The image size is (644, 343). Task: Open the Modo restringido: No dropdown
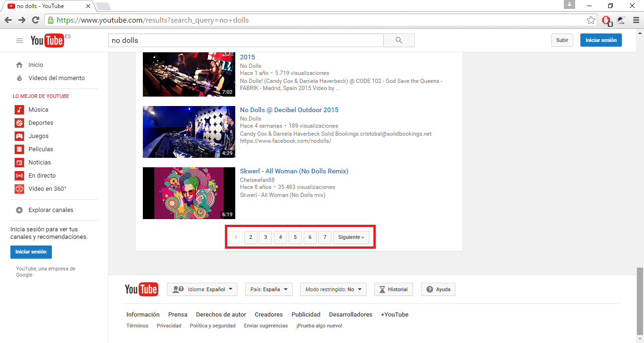[x=333, y=289]
